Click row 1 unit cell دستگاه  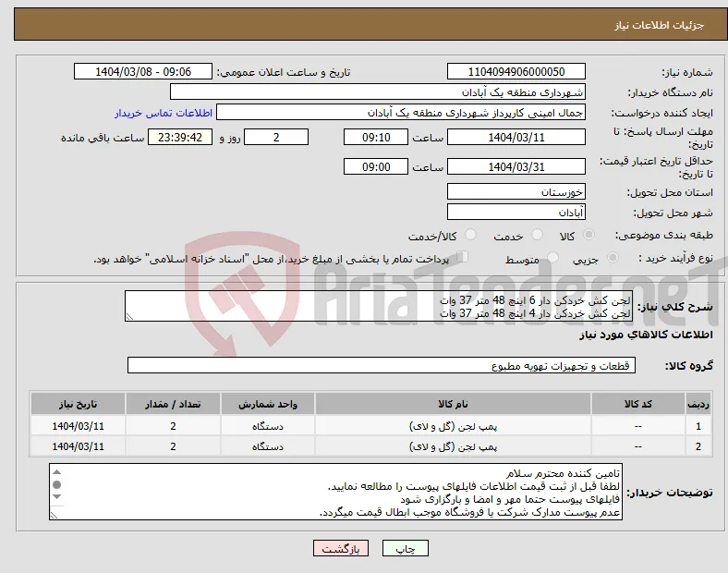268,426
